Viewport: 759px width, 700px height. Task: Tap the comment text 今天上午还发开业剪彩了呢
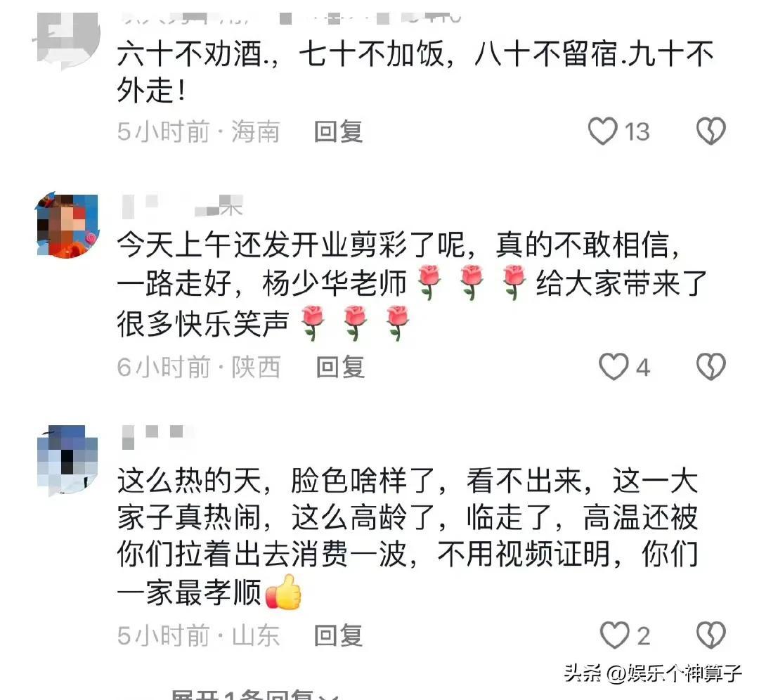(x=291, y=244)
